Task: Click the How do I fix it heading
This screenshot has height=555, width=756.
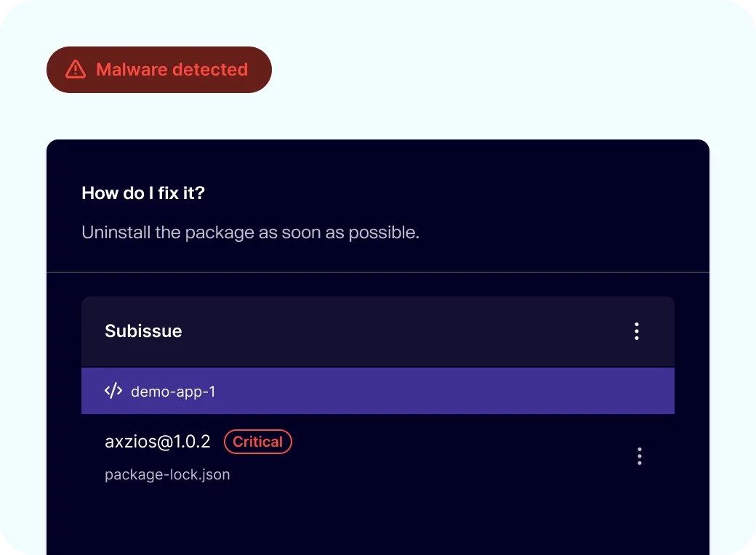Action: (x=142, y=193)
